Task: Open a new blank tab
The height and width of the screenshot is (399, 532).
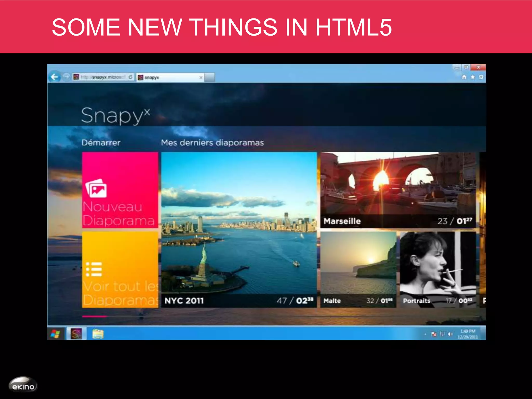Action: (x=210, y=77)
